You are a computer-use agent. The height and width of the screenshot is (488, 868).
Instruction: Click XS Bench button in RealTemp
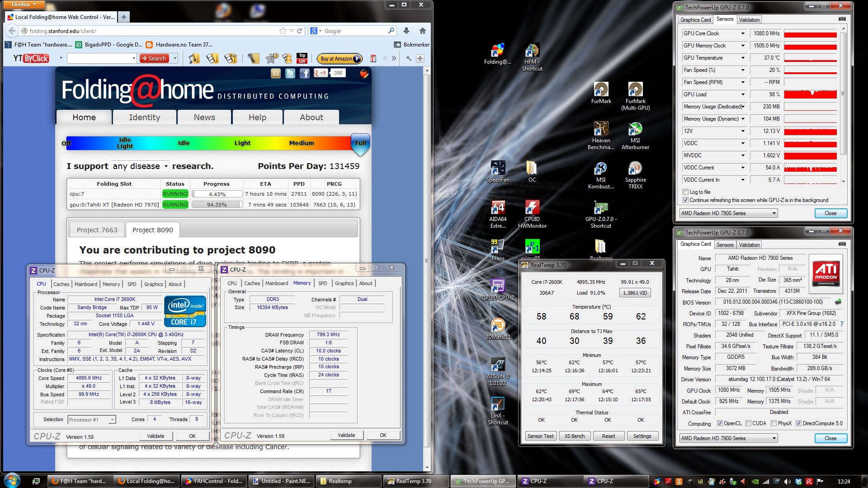(x=575, y=436)
